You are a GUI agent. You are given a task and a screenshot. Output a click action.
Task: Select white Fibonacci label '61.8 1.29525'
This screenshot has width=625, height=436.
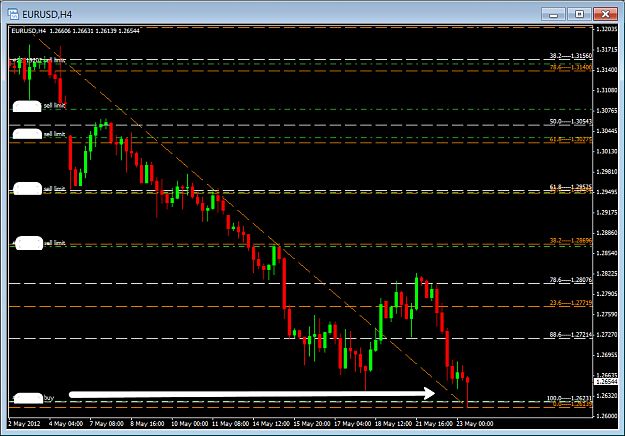(571, 187)
